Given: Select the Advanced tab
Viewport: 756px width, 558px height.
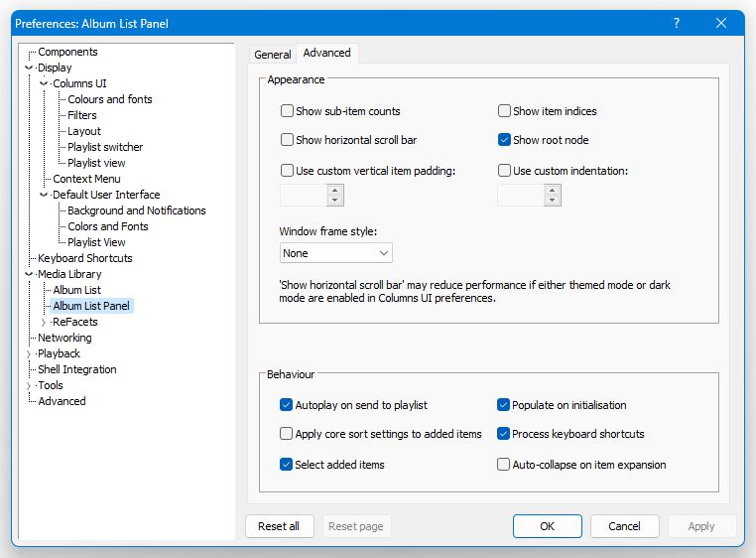Looking at the screenshot, I should (x=326, y=53).
